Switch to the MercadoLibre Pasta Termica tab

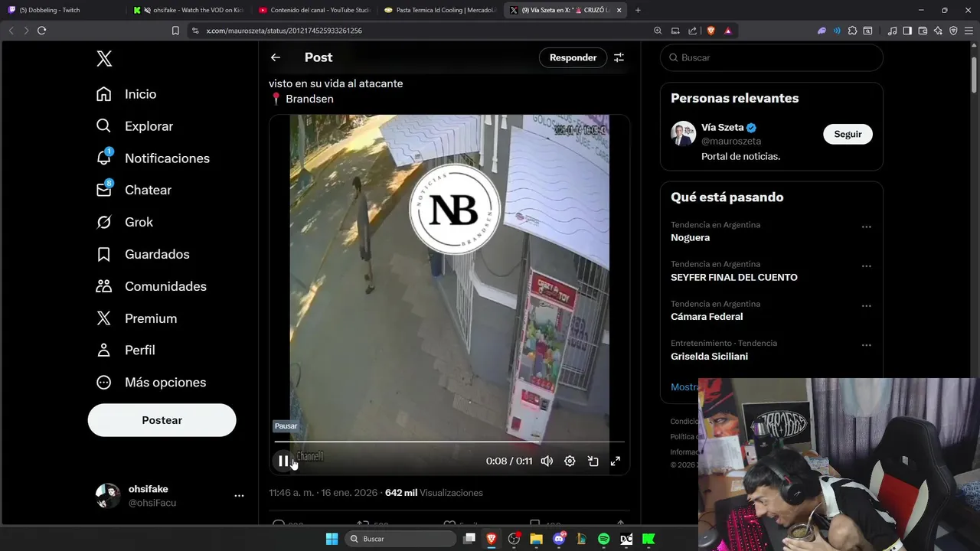(x=439, y=10)
